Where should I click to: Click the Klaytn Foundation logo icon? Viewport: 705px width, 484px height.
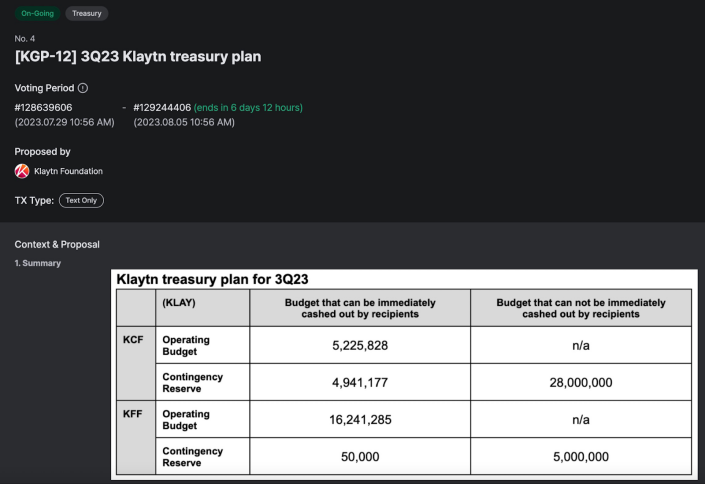coord(22,171)
